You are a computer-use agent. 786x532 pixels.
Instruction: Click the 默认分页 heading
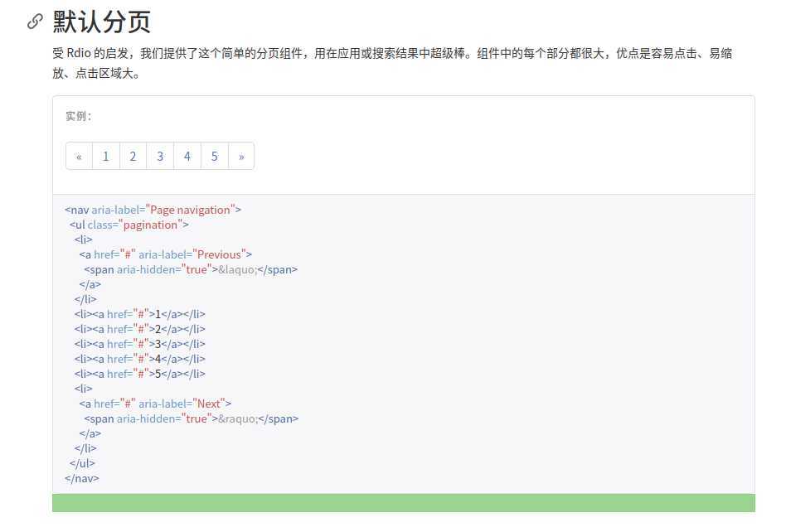102,22
